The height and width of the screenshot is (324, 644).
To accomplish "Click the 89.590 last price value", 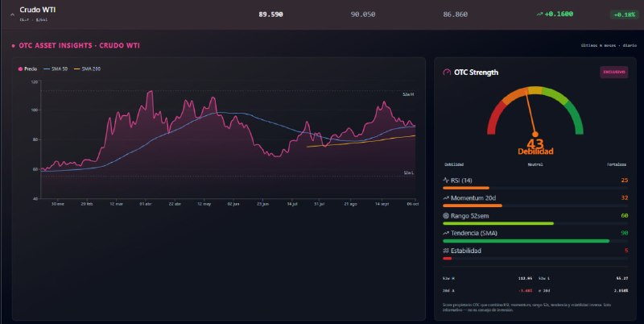I will [270, 15].
